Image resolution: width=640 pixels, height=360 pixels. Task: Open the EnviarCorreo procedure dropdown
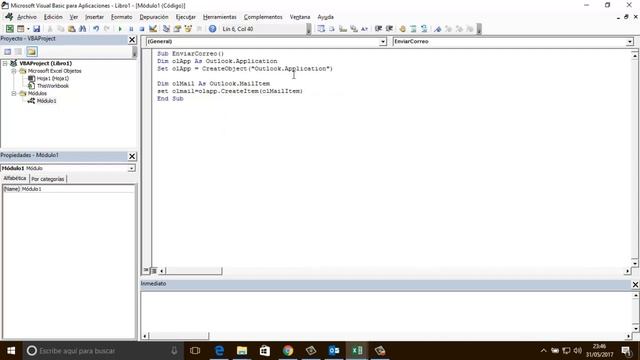pyautogui.click(x=629, y=42)
